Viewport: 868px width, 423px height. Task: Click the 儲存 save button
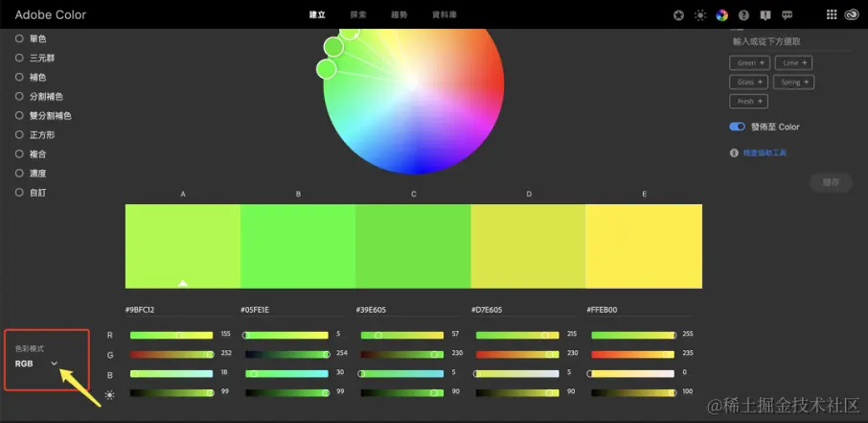click(831, 182)
